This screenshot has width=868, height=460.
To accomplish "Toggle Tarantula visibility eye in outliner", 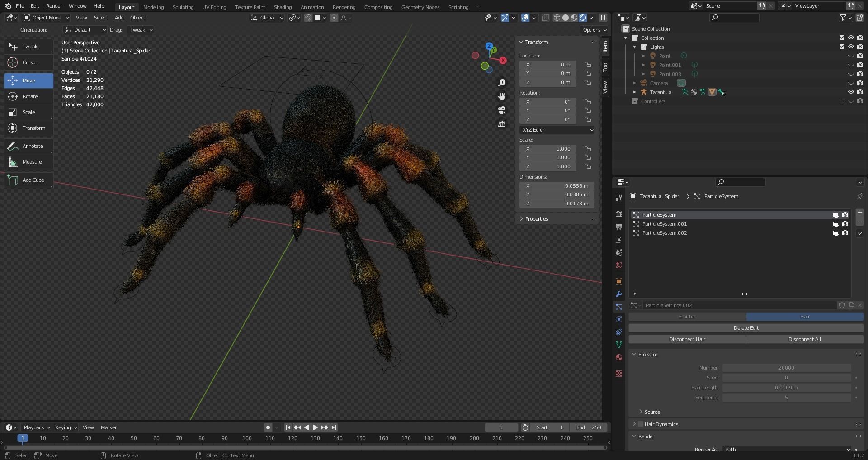I will click(x=851, y=92).
